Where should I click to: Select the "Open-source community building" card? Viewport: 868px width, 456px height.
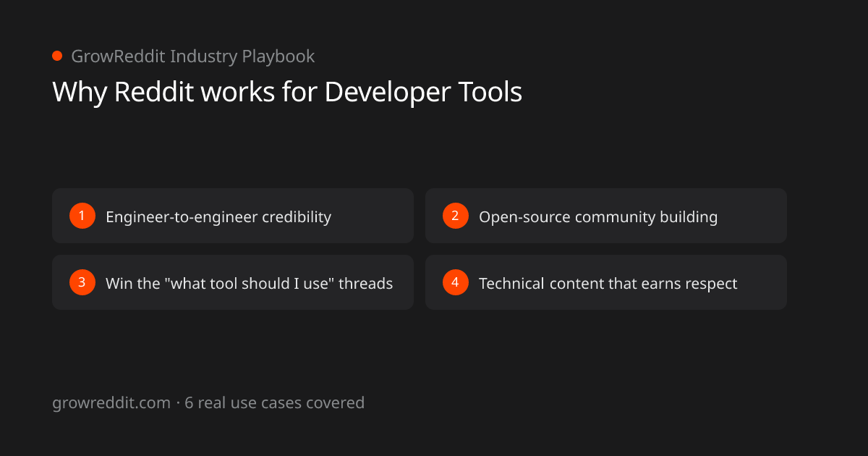[606, 216]
